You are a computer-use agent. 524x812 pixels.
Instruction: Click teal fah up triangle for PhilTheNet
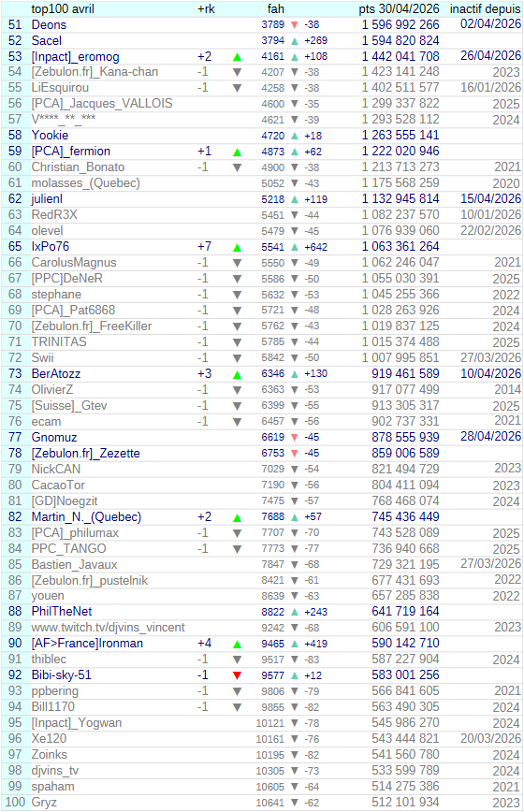(x=295, y=612)
